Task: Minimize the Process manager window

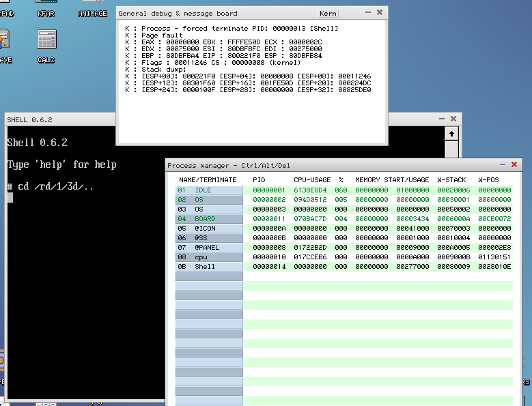Action: [x=503, y=164]
